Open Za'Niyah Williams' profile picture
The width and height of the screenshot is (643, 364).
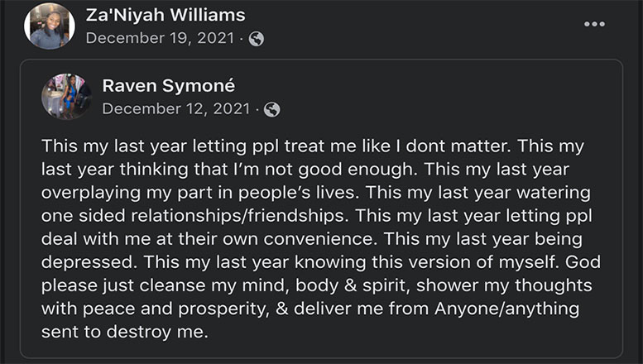50,26
